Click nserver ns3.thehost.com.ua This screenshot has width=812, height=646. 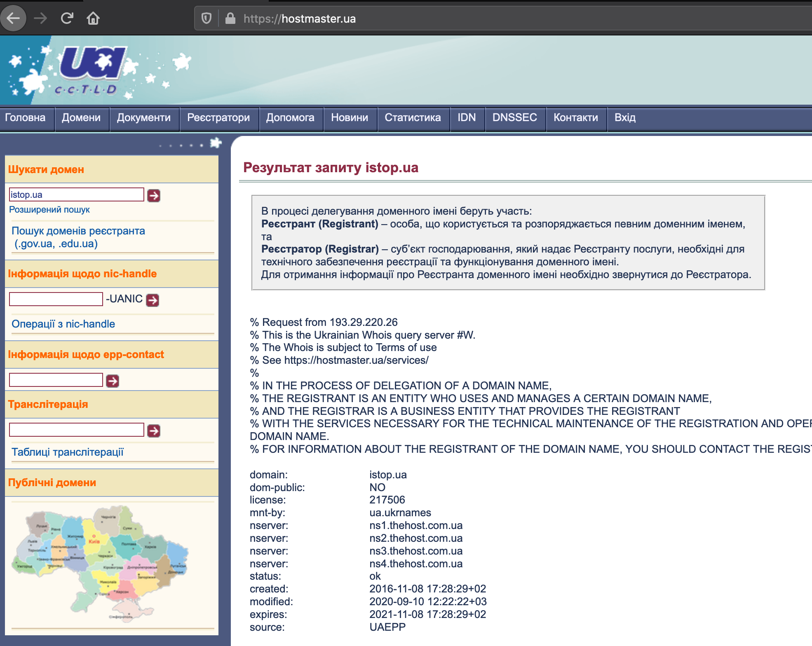coord(416,551)
